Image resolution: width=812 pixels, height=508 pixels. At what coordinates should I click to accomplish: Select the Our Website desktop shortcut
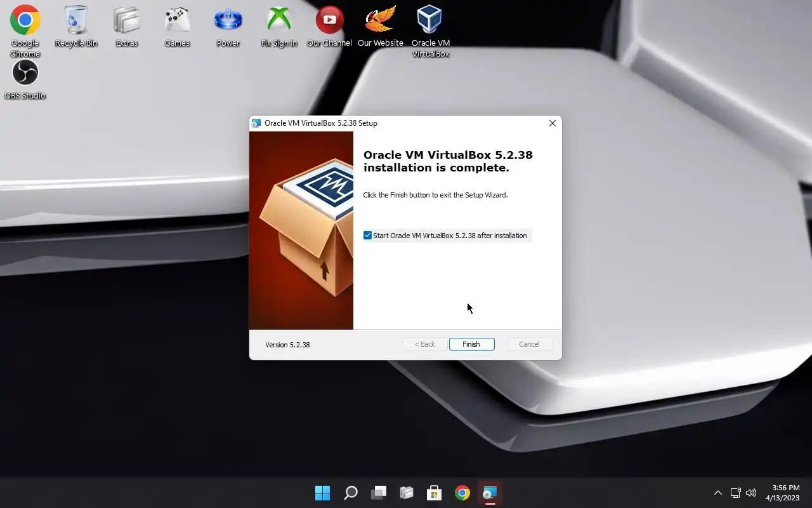pyautogui.click(x=381, y=27)
